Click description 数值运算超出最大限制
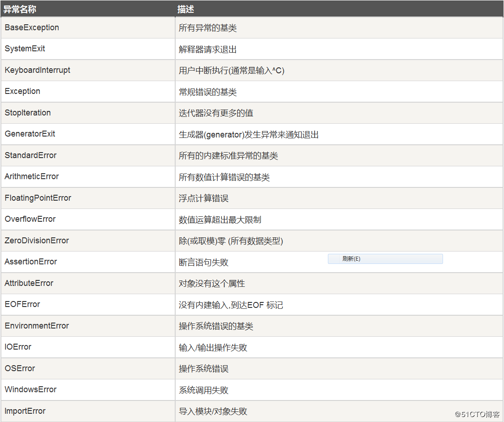Viewport: 504px width, 422px height. 220,219
